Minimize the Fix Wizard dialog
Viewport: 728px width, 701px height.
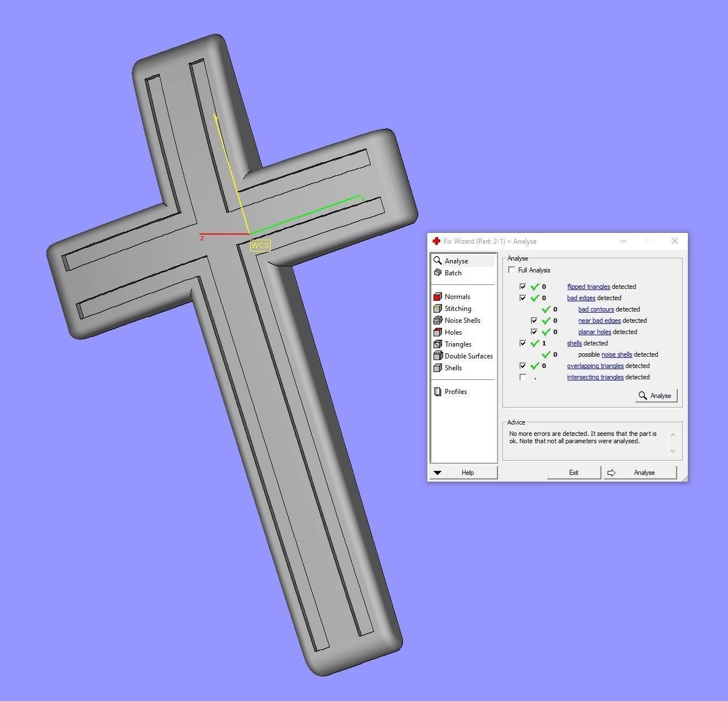(x=623, y=241)
